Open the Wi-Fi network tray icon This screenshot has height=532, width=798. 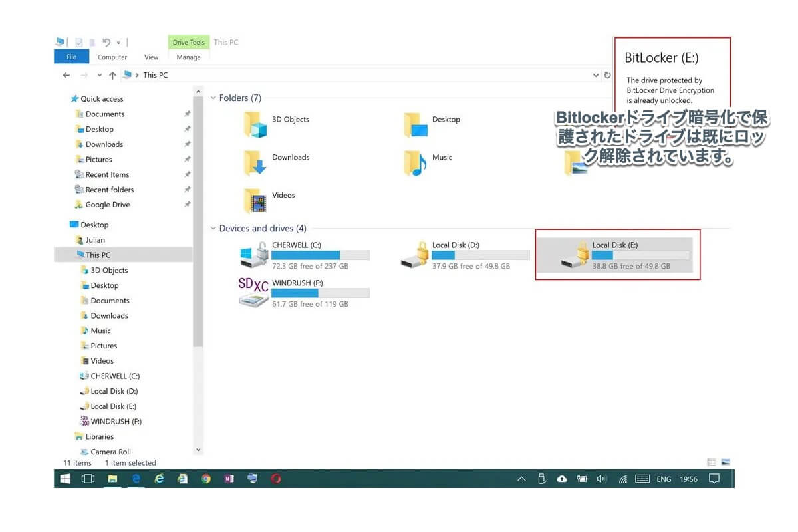tap(623, 479)
